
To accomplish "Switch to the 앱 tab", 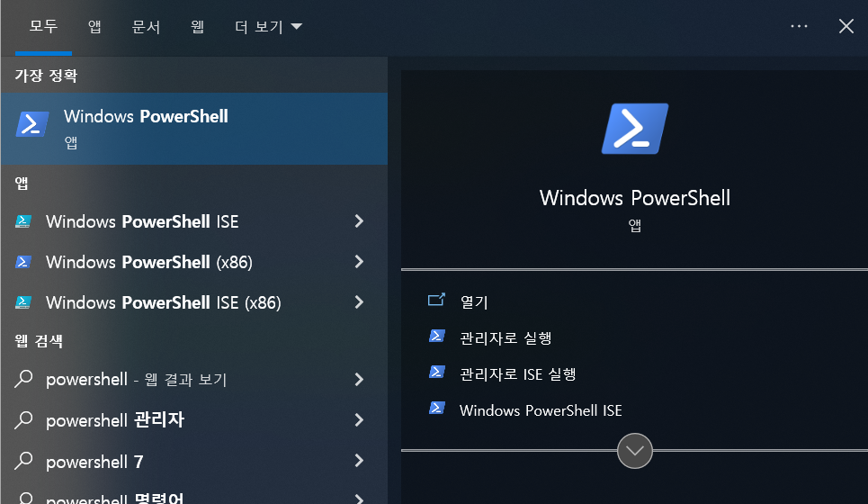I will [x=94, y=27].
